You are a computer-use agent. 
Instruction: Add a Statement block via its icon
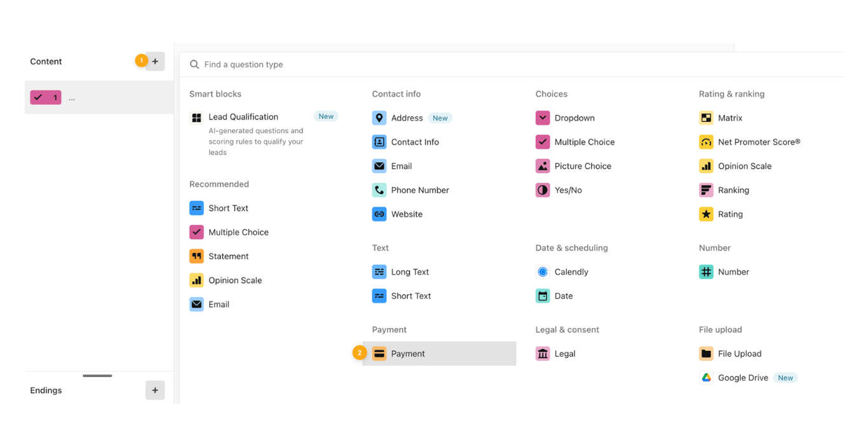196,256
